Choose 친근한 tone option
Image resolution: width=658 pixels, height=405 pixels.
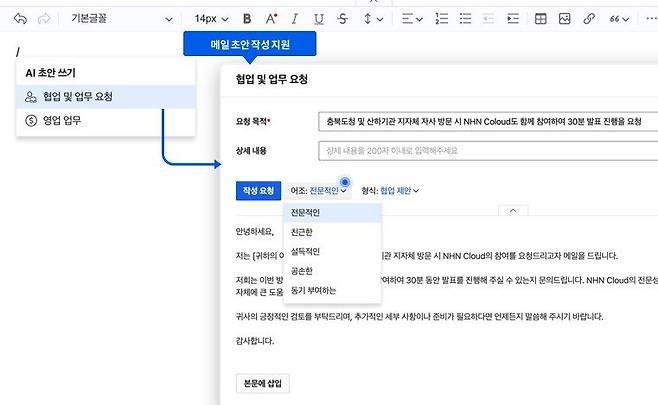332,232
